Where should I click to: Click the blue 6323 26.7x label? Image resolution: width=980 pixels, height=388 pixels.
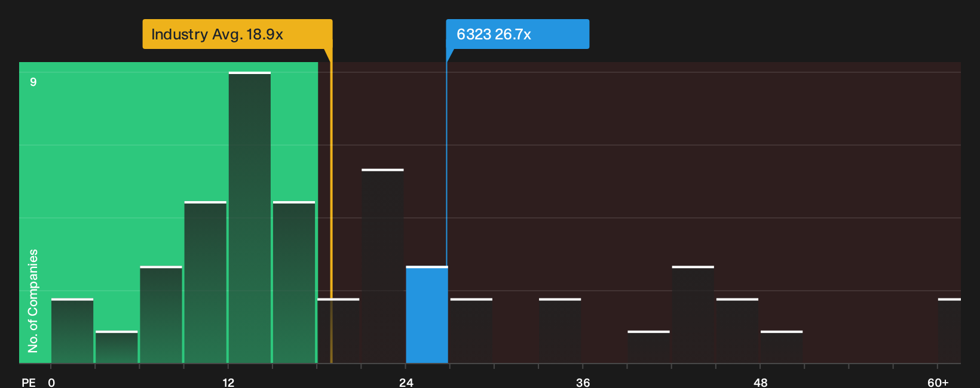pyautogui.click(x=517, y=34)
